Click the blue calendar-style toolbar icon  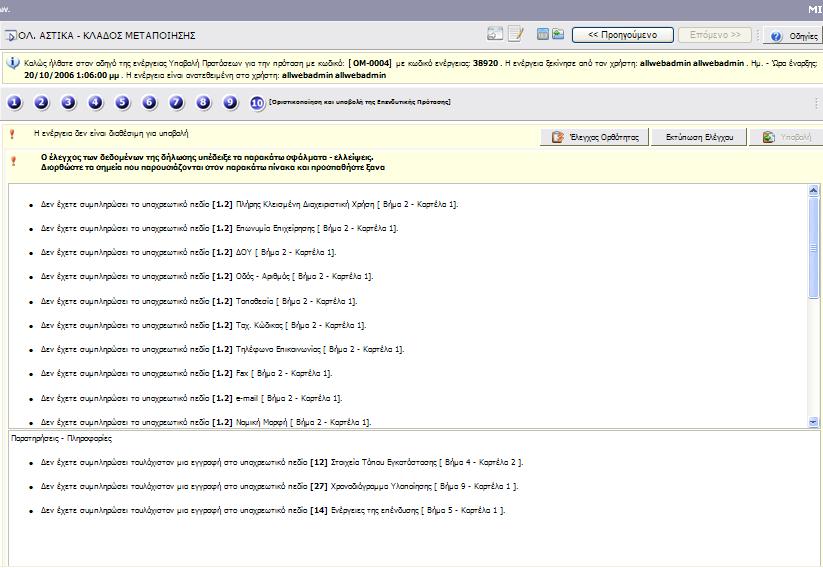[x=543, y=34]
